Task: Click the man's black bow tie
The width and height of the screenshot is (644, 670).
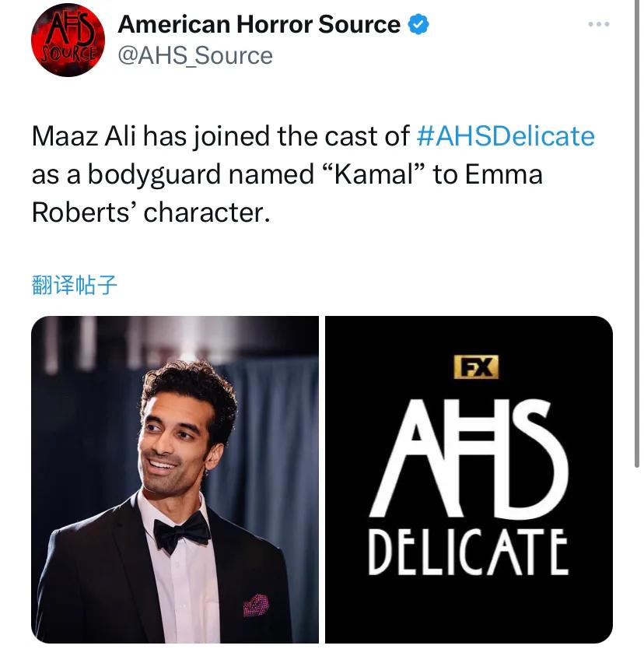Action: tap(181, 531)
